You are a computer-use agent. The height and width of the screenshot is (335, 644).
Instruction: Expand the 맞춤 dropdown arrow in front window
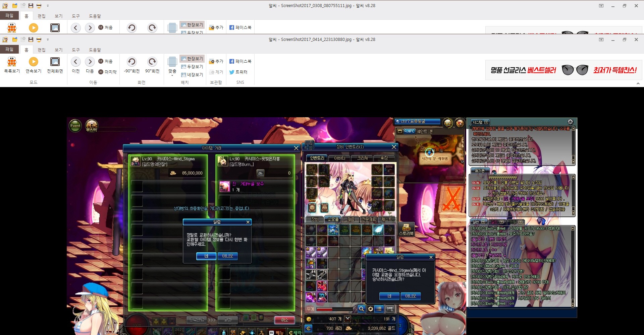tap(172, 75)
